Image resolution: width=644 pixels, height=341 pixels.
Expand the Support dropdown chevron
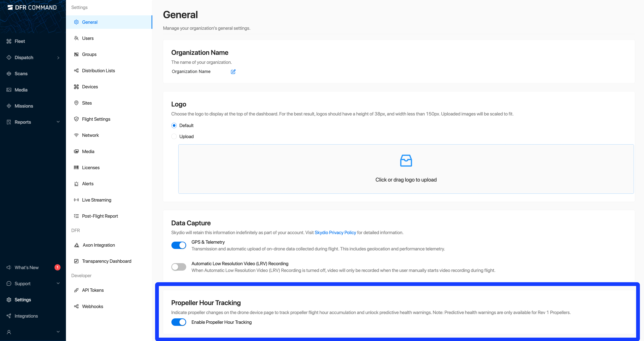point(58,283)
